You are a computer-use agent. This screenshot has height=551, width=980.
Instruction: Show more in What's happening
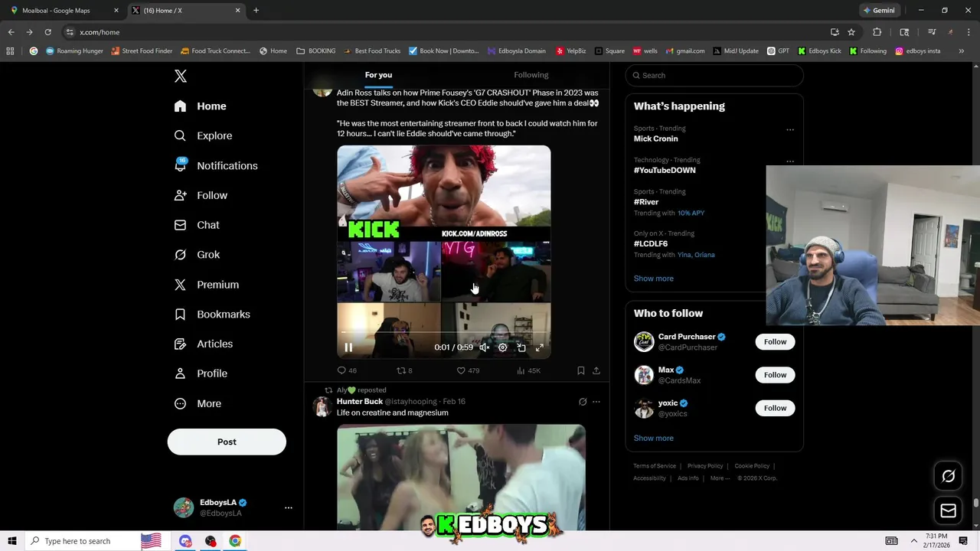(x=654, y=279)
